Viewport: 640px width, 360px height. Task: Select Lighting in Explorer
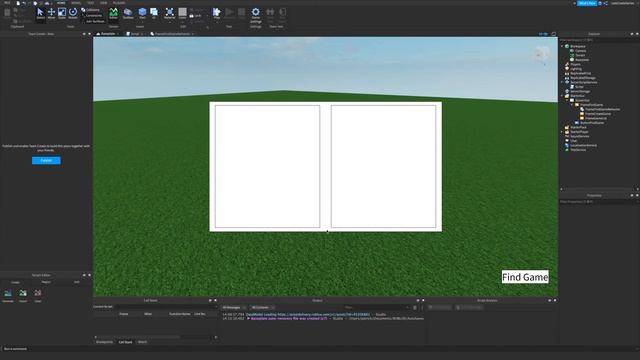(576, 69)
